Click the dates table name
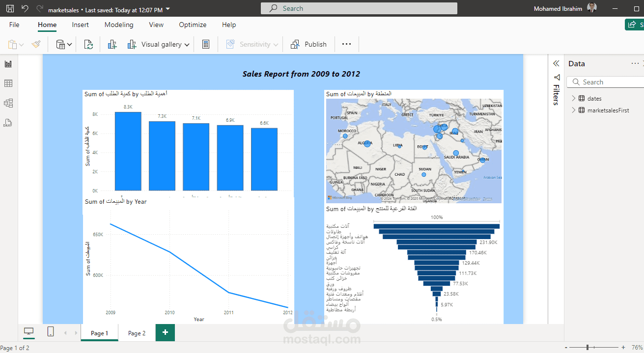644x353 pixels. (594, 98)
